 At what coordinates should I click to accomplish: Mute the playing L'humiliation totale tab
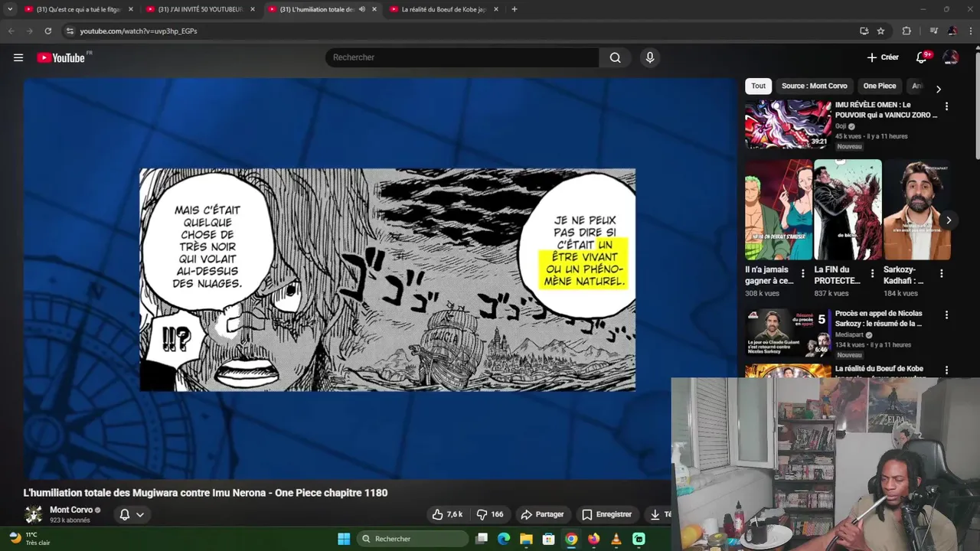[x=361, y=9]
